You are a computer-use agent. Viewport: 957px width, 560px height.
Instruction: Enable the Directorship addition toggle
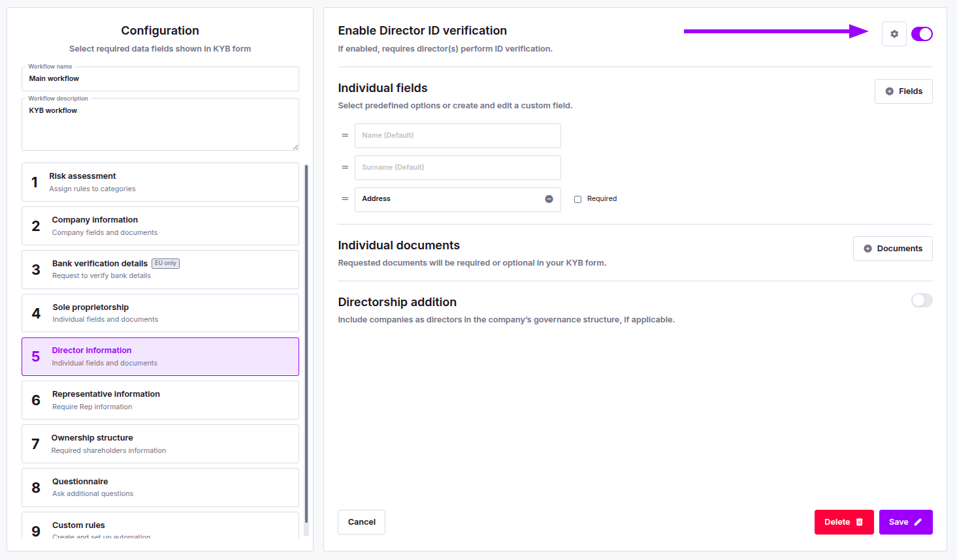pyautogui.click(x=922, y=300)
